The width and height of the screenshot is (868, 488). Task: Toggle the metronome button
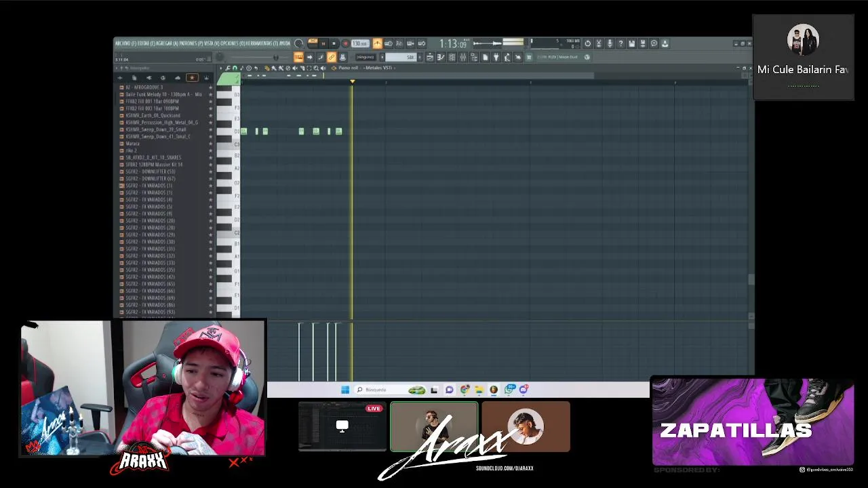pos(377,43)
